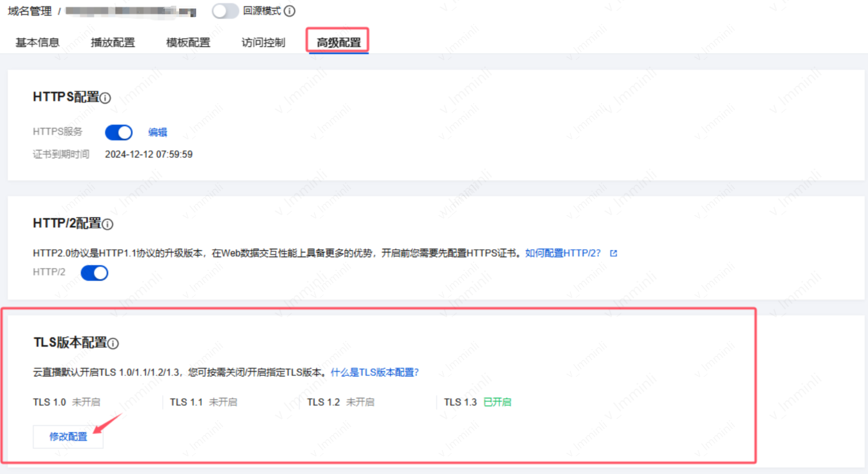Screen dimensions: 868x474
Task: Click the info icon beside HTTPS配置
Action: [105, 98]
